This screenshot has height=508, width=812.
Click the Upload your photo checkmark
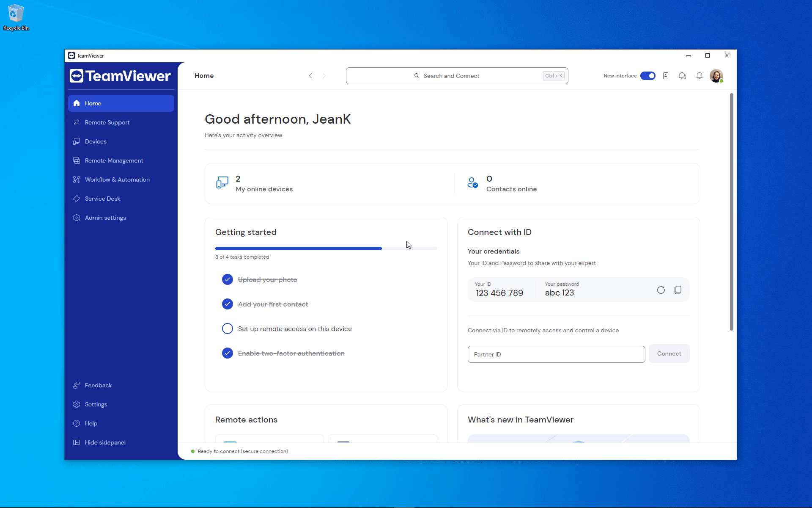228,279
